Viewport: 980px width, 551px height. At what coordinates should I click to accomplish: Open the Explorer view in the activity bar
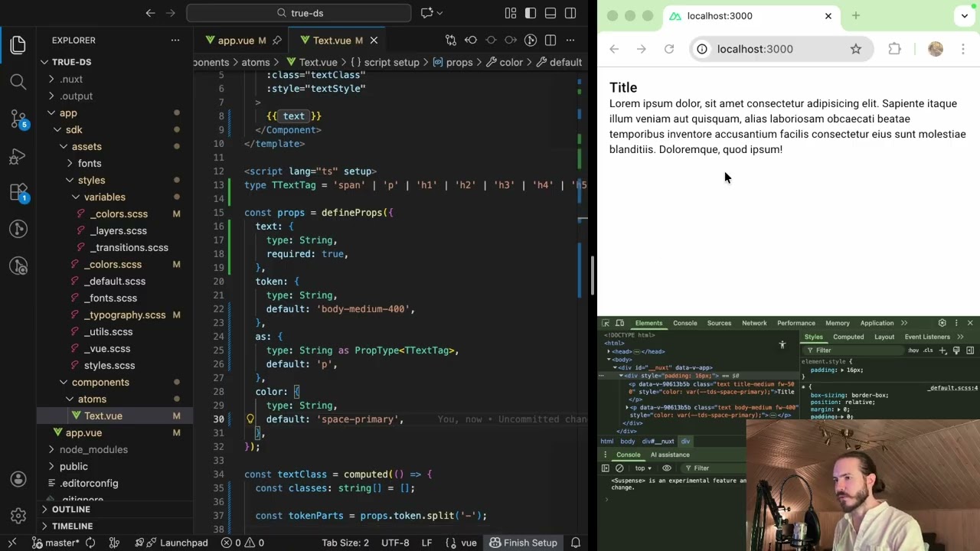tap(18, 45)
